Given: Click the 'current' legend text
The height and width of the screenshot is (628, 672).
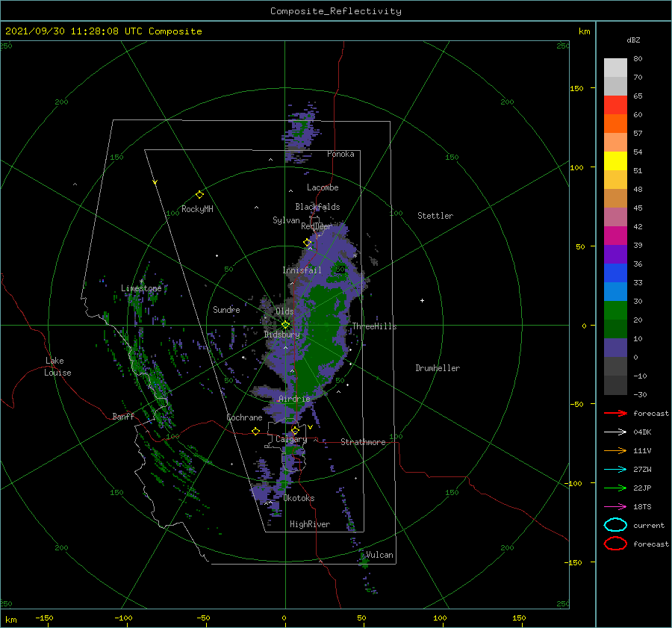Looking at the screenshot, I should (649, 525).
